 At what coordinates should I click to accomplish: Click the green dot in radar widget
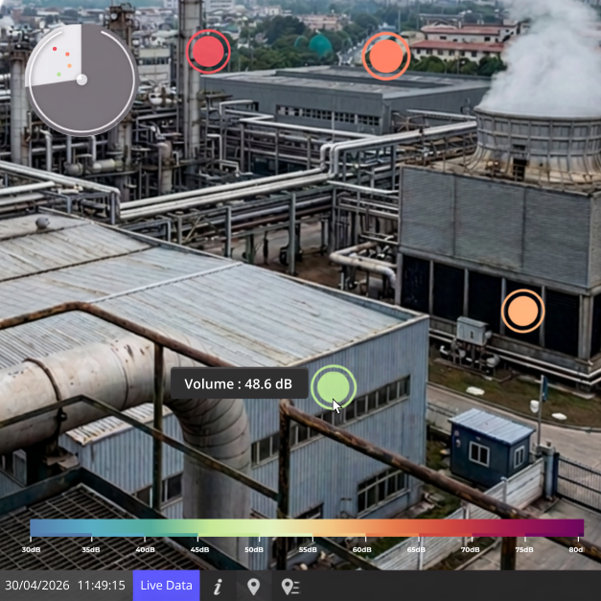pos(59,74)
